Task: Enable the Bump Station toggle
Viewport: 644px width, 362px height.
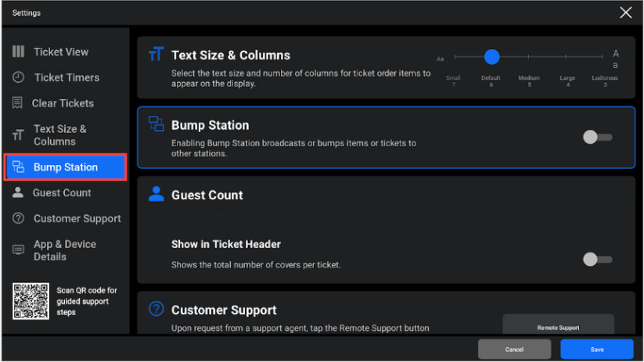Action: pyautogui.click(x=598, y=137)
